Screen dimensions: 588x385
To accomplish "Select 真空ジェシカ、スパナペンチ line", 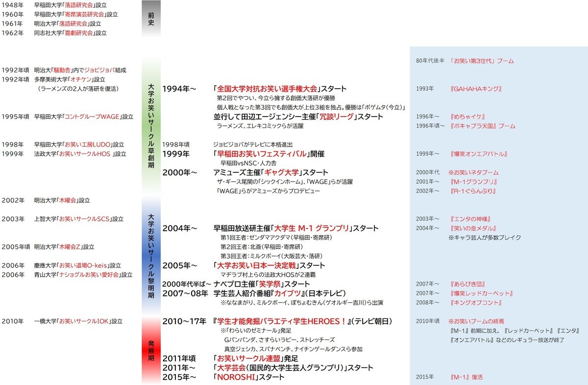I will (x=294, y=349).
